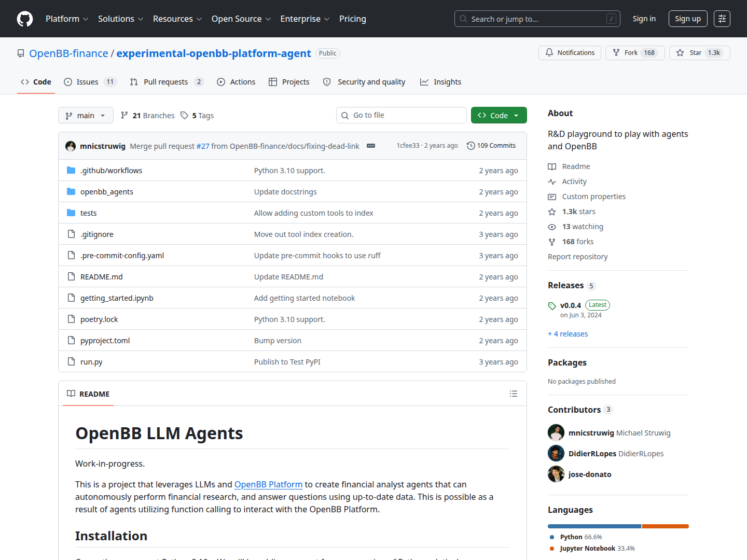Screen dimensions: 747x560
Task: Open the v0.0.4 release tag
Action: coord(571,305)
